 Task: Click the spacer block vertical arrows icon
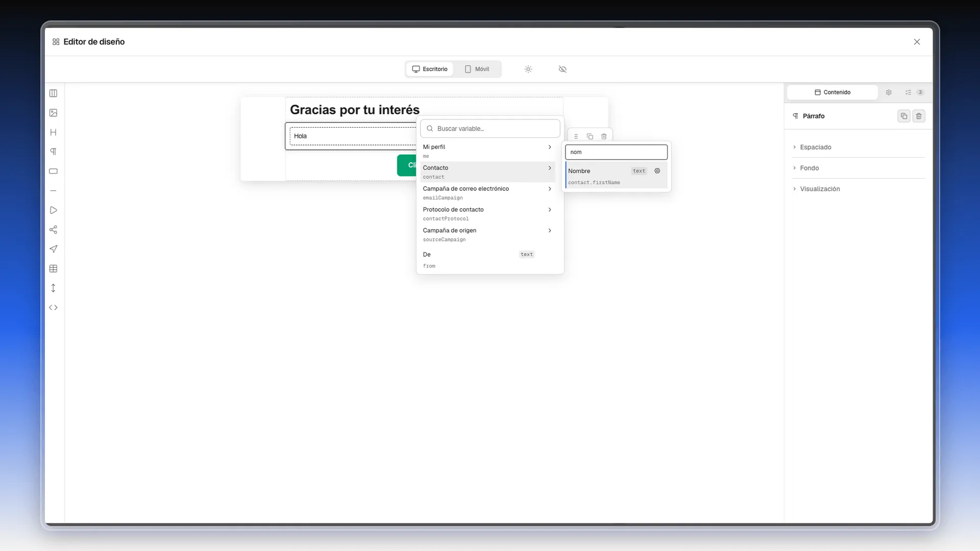53,288
